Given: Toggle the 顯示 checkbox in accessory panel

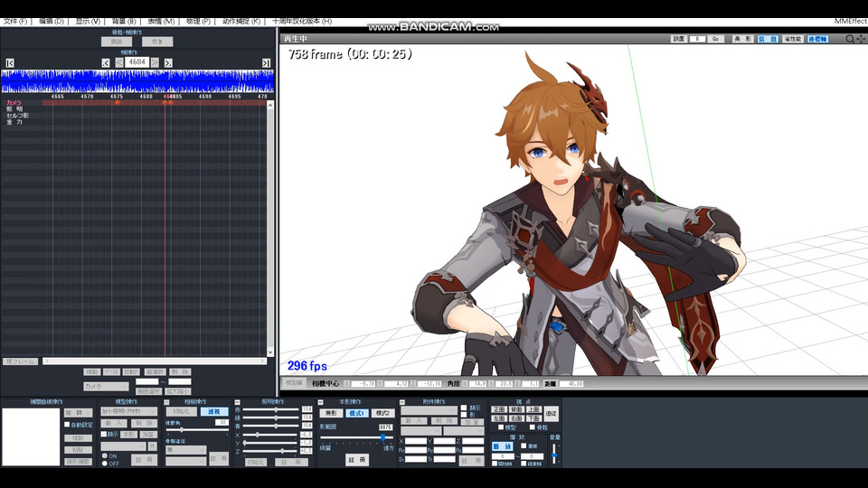Looking at the screenshot, I should 464,408.
